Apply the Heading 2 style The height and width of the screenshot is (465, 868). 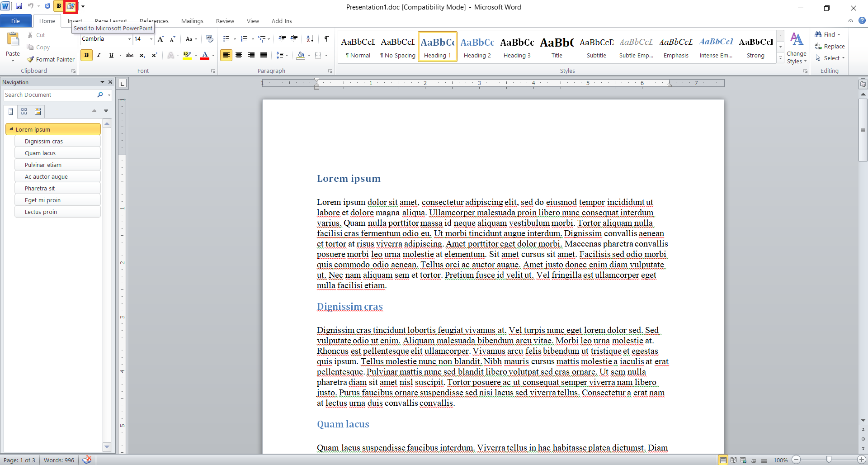(477, 47)
